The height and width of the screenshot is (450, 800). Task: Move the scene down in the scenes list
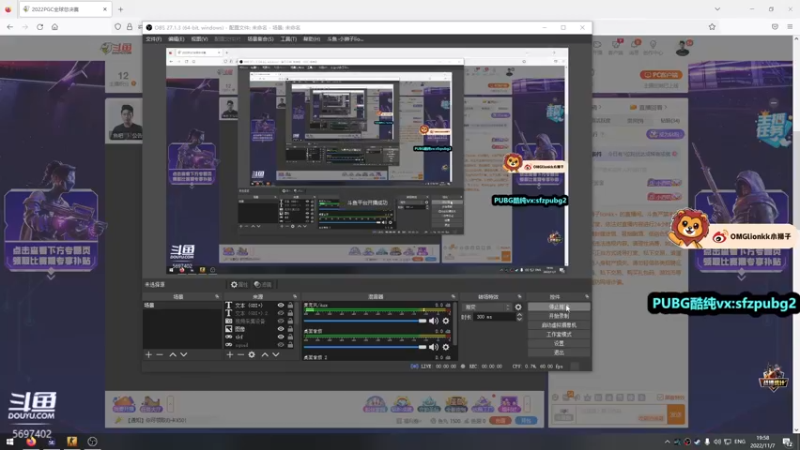pos(184,355)
